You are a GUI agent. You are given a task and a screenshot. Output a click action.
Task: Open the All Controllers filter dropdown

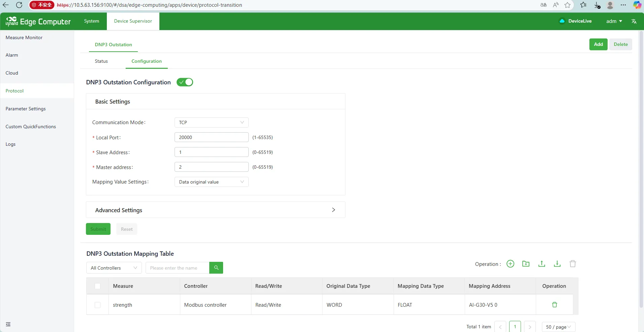[114, 268]
